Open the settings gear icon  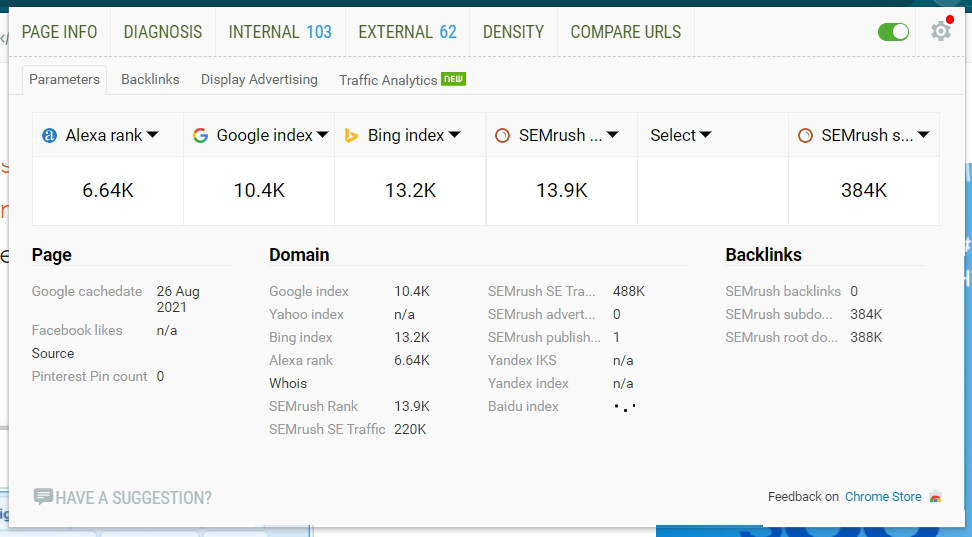click(940, 31)
